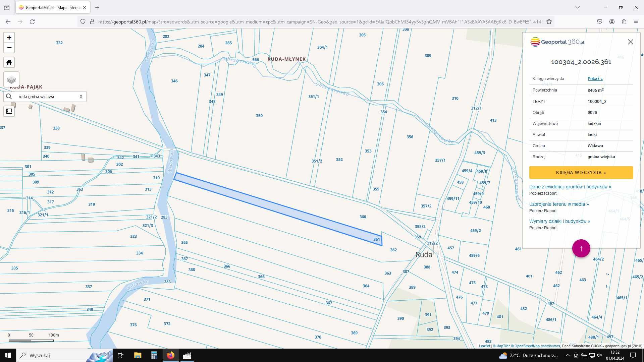
Task: Show hidden system tray icons chevron
Action: (x=568, y=355)
